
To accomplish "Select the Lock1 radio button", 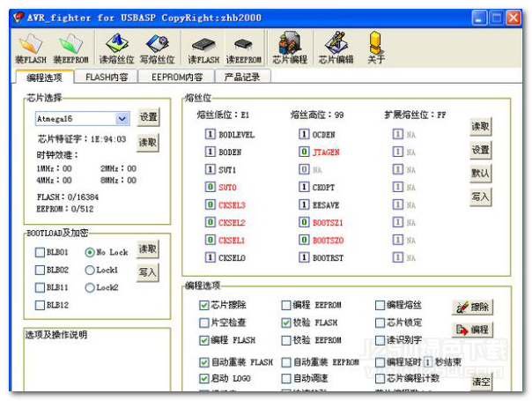I will point(90,270).
